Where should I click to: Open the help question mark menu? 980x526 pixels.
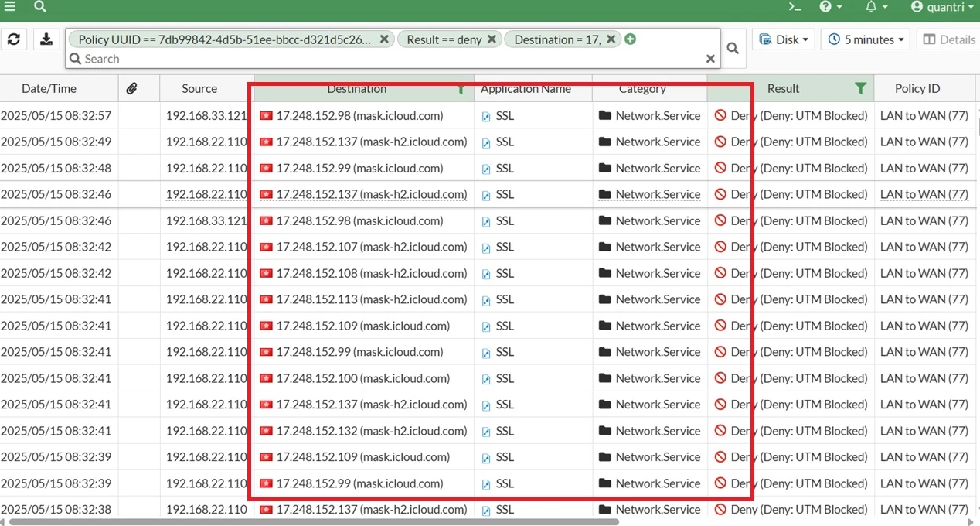coord(830,6)
